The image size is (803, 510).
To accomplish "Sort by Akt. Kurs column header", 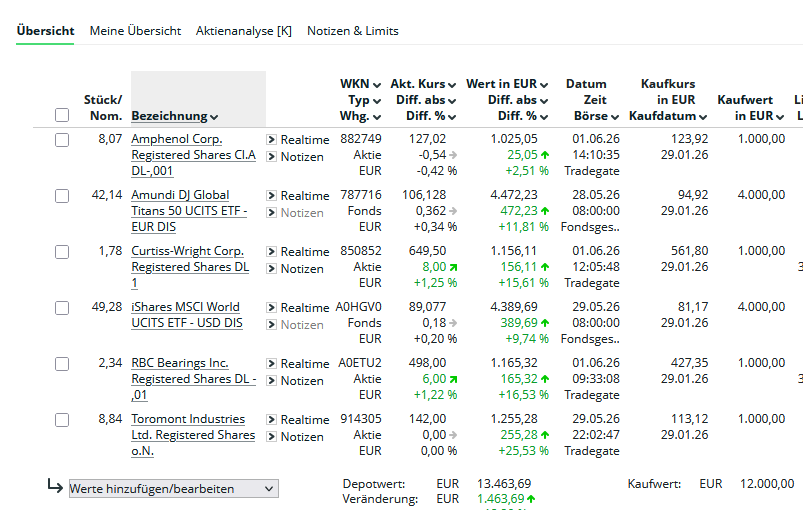I will 423,84.
